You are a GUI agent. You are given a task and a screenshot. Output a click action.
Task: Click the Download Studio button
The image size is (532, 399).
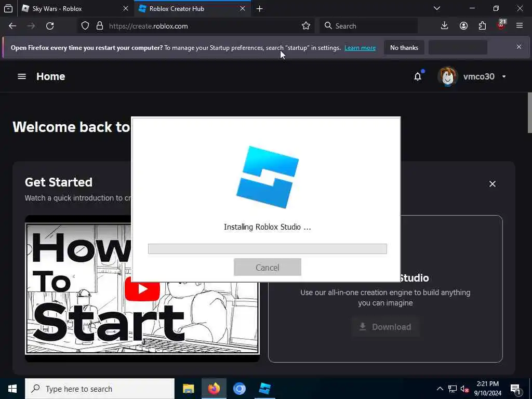click(385, 327)
